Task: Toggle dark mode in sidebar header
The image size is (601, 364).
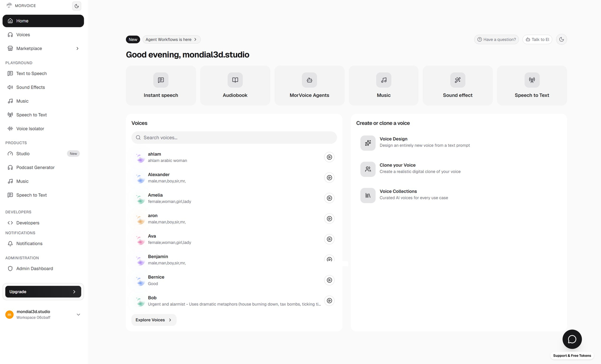Action: pos(77,6)
